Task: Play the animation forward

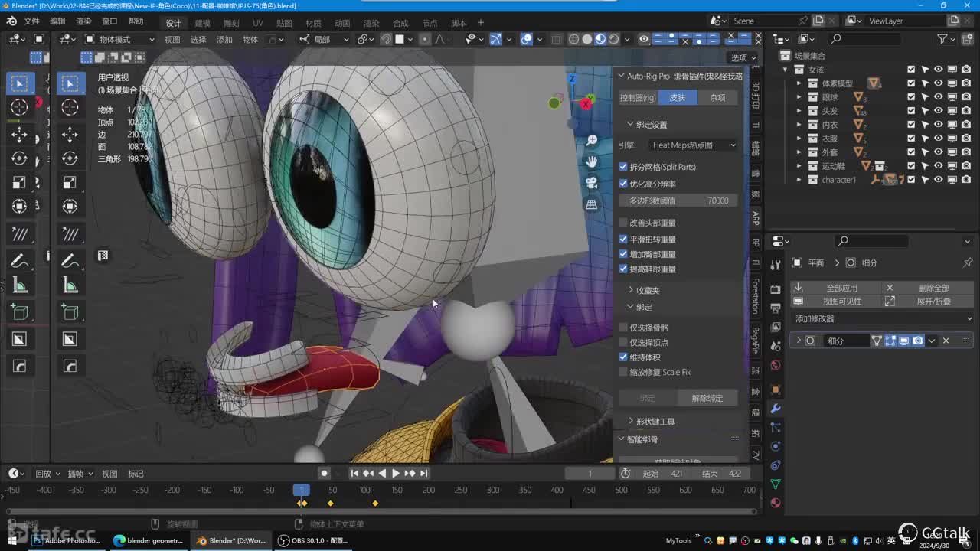Action: tap(396, 474)
